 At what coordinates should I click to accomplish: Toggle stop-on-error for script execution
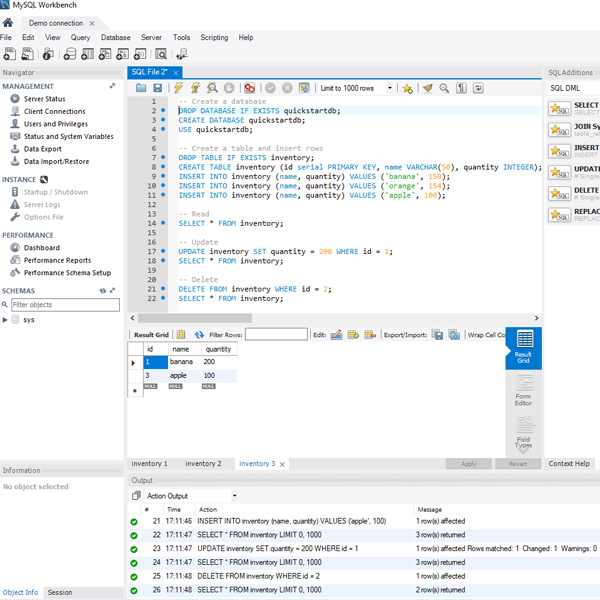(249, 88)
